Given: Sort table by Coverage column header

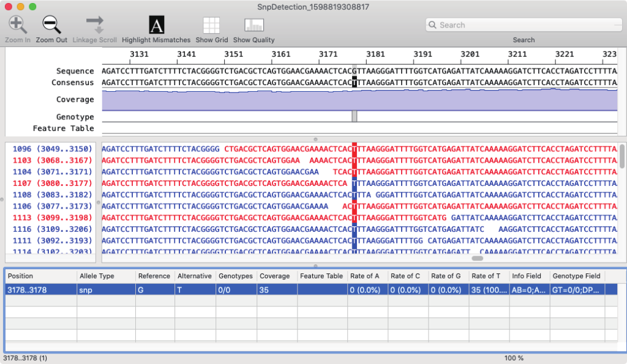Looking at the screenshot, I should click(277, 276).
